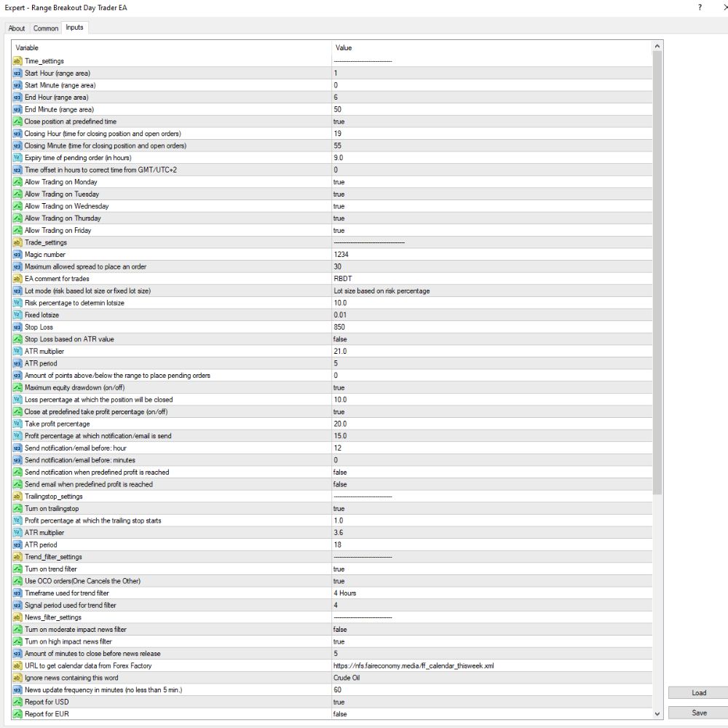The image size is (728, 728).
Task: Click the Stop Loss integer icon
Action: (x=17, y=327)
